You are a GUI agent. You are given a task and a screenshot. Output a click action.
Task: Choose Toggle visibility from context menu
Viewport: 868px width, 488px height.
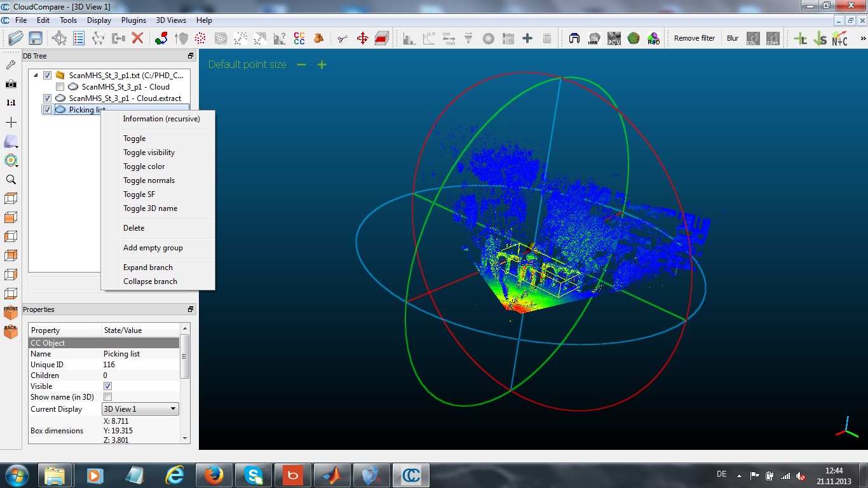click(149, 152)
